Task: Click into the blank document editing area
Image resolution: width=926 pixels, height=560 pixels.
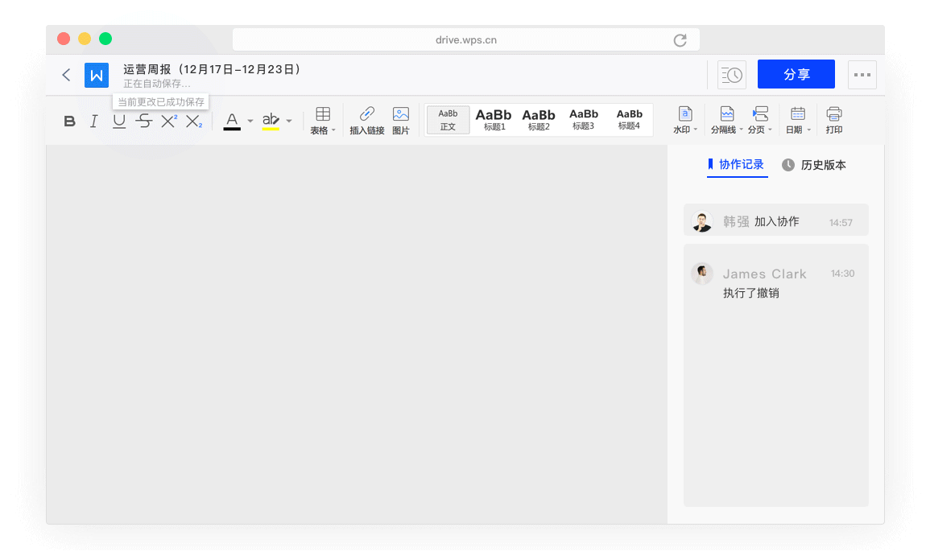Action: click(357, 334)
